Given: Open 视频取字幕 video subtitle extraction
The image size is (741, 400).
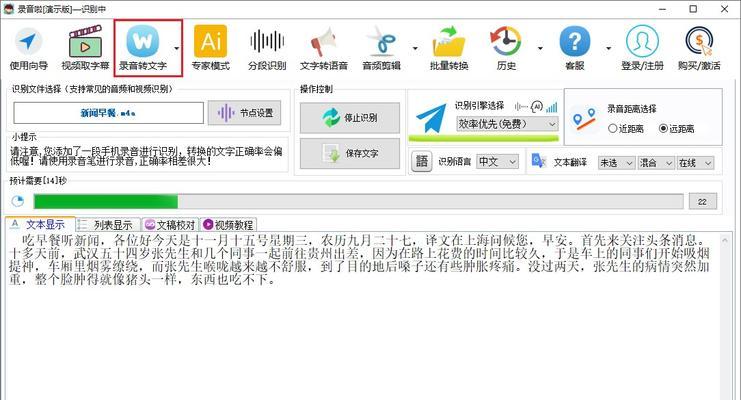Looking at the screenshot, I should [x=85, y=48].
